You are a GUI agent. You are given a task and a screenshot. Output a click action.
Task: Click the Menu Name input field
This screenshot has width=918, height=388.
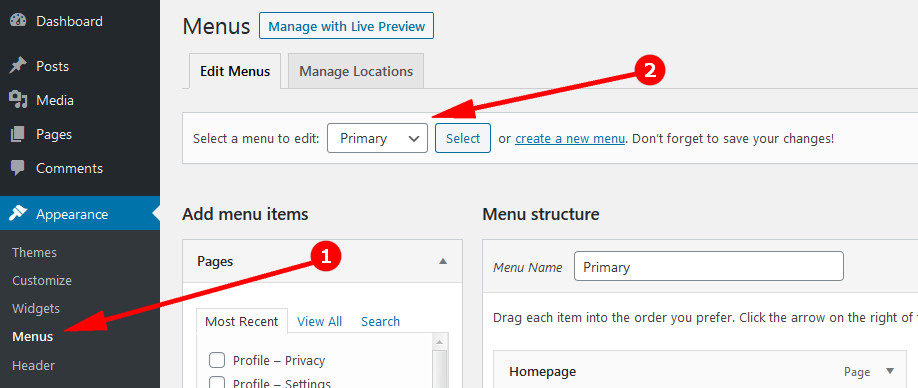[x=709, y=266]
